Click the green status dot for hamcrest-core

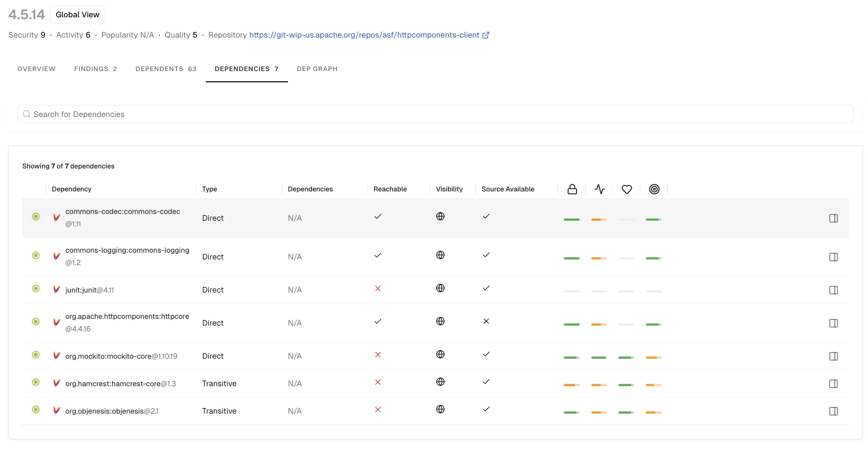click(36, 382)
